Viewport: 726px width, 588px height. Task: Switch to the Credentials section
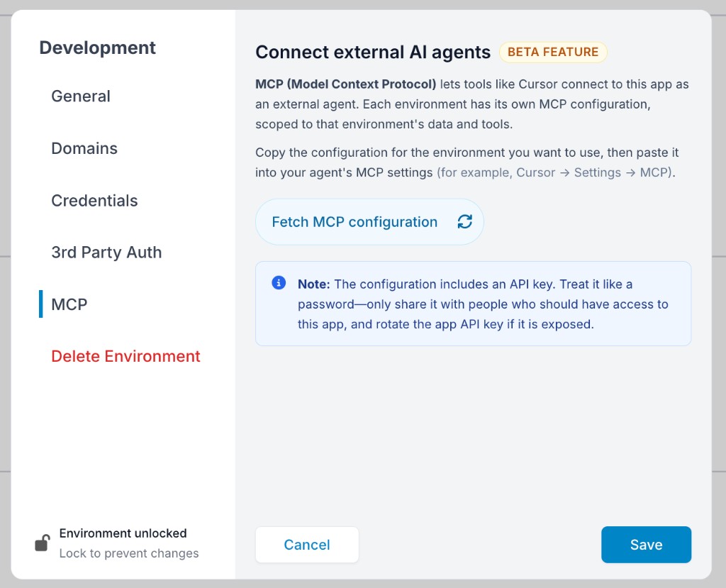(x=94, y=201)
